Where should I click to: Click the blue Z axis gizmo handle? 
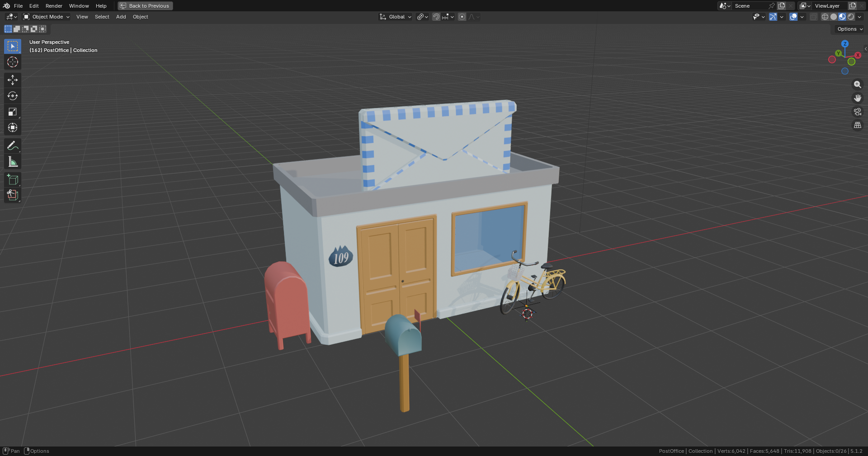pyautogui.click(x=845, y=44)
